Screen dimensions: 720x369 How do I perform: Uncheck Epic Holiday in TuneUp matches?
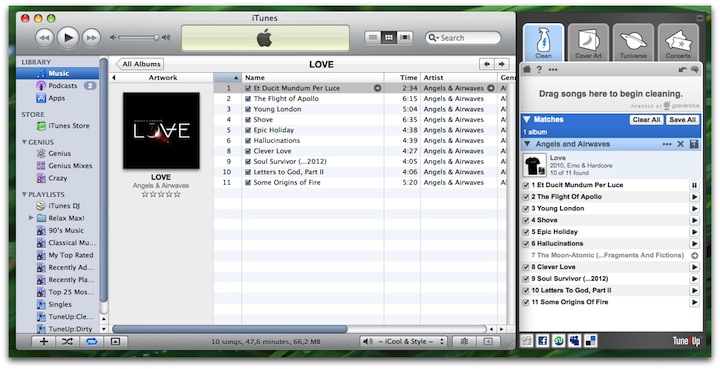(526, 232)
